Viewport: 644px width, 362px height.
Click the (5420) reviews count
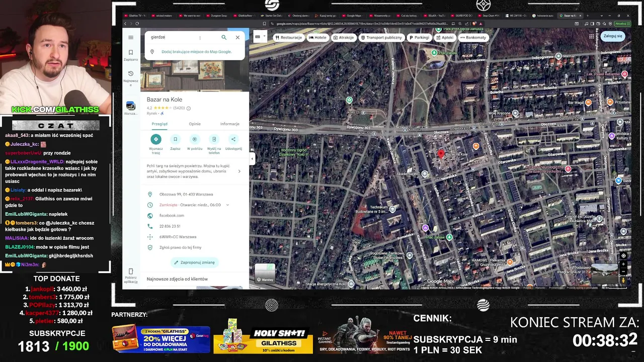(179, 108)
